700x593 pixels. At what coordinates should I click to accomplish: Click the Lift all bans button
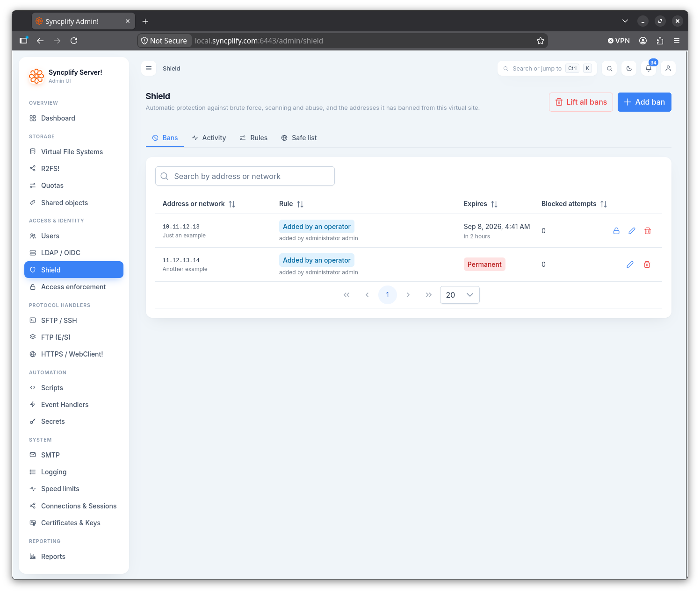click(581, 102)
